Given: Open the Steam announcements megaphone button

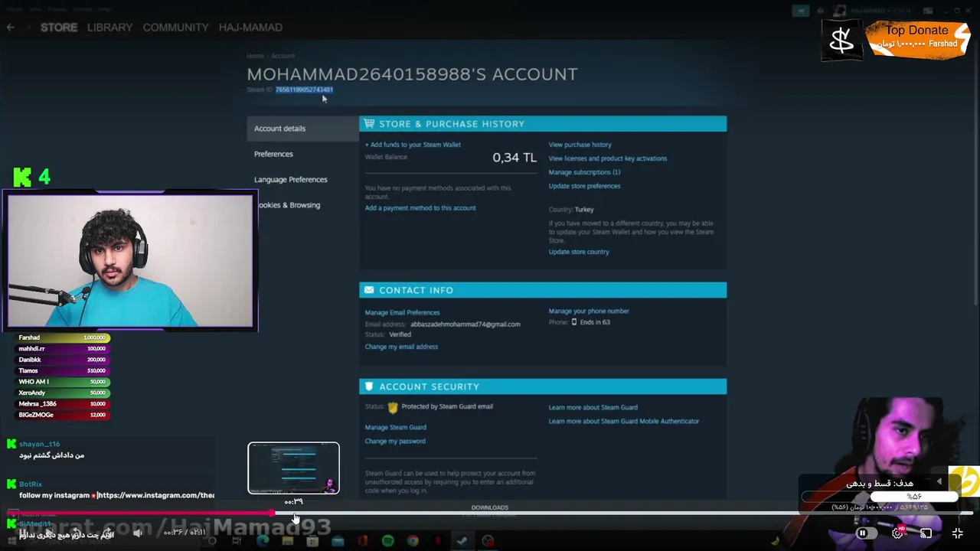Looking at the screenshot, I should click(801, 11).
